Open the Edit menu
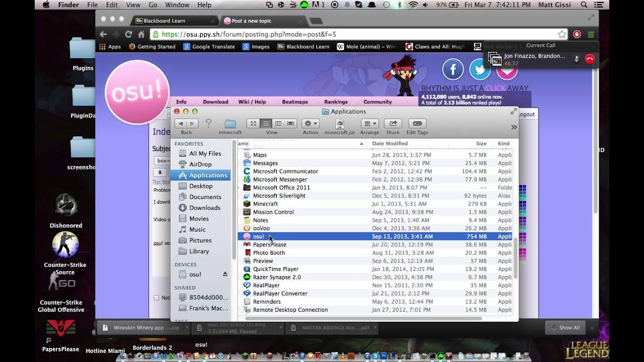Viewport: 644px width, 362px height. click(112, 5)
